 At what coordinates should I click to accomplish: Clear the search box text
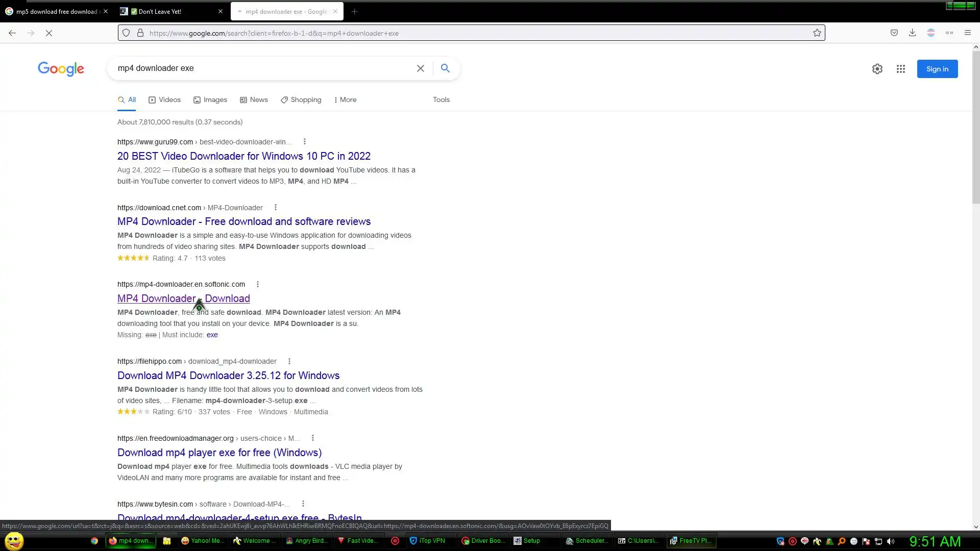[x=420, y=68]
